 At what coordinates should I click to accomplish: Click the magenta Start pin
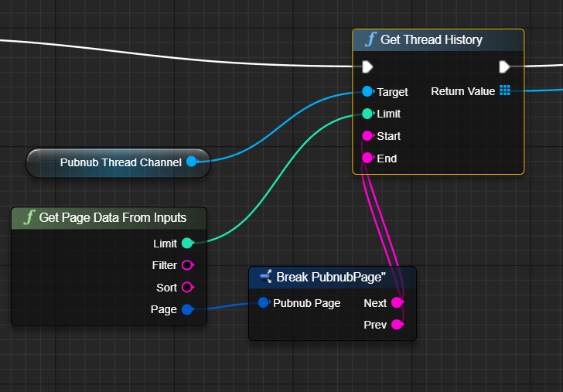(367, 136)
